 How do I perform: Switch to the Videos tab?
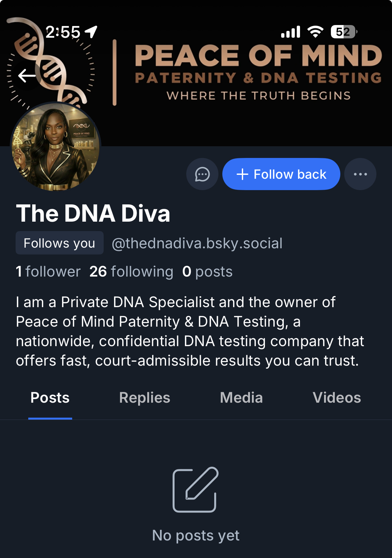[337, 398]
